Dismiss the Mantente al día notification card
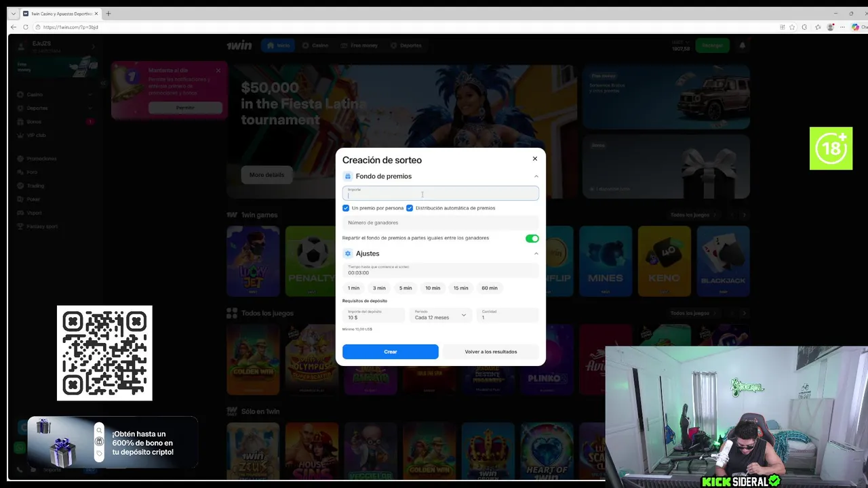868x488 pixels. 218,70
